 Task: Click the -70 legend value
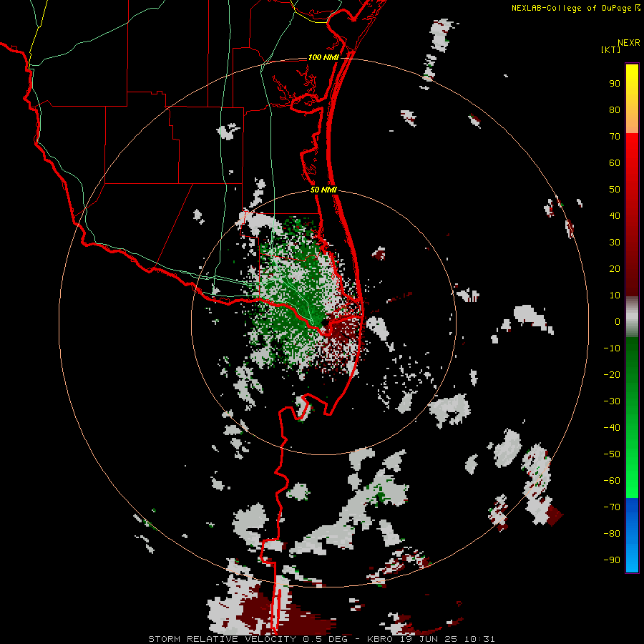(x=612, y=507)
